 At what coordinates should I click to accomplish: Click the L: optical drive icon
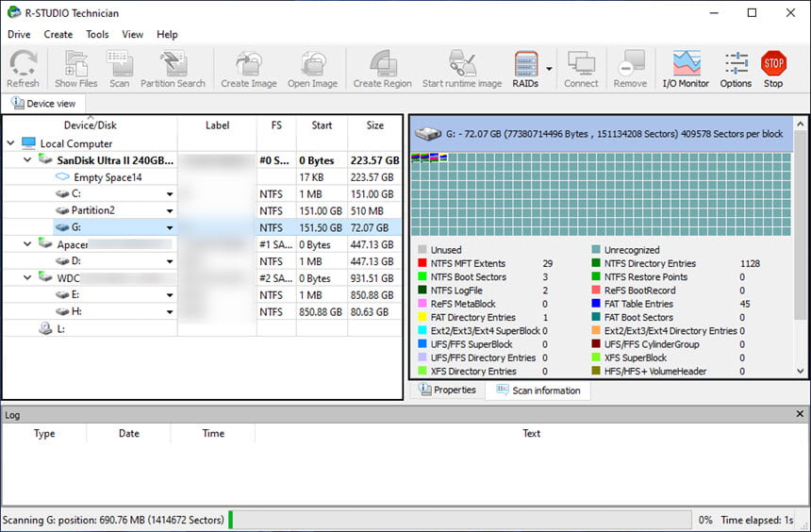tap(45, 328)
